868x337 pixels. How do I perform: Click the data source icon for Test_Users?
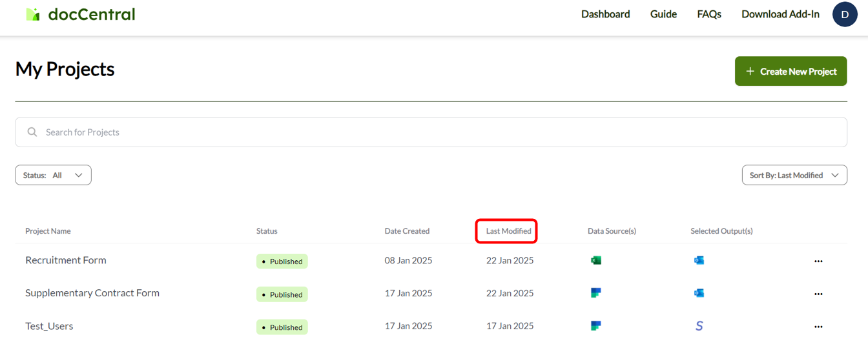pos(596,326)
